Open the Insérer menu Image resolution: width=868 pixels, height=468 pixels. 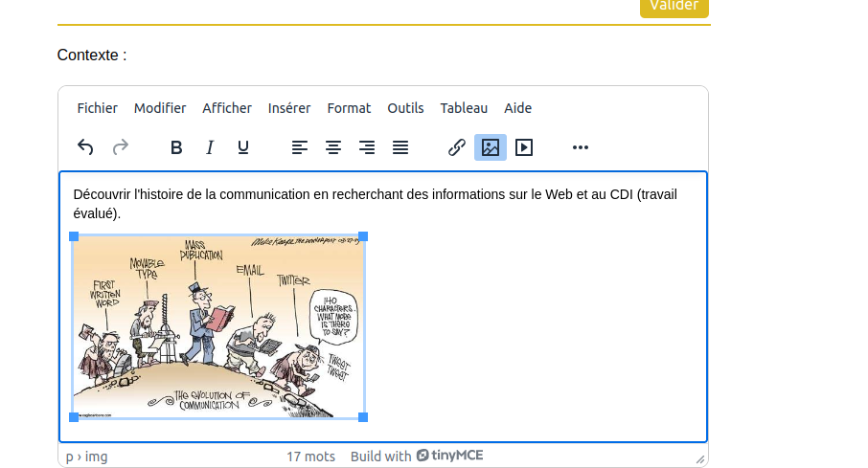click(x=289, y=108)
